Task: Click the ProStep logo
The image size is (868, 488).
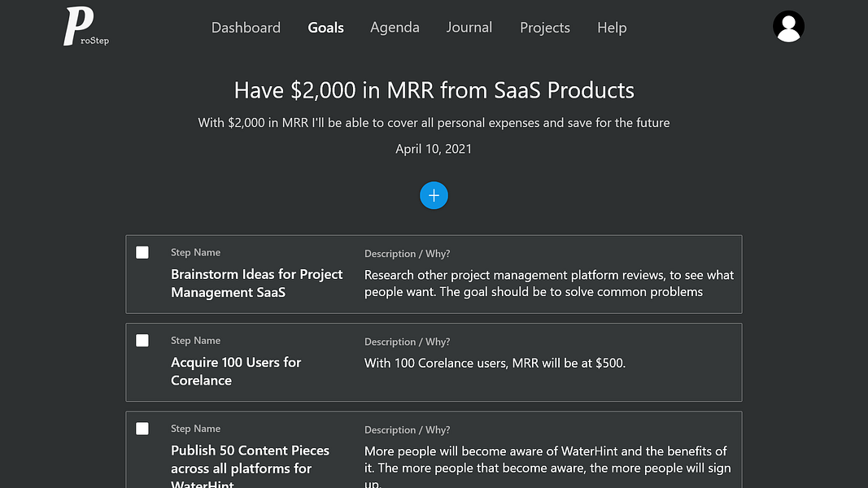Action: point(85,27)
